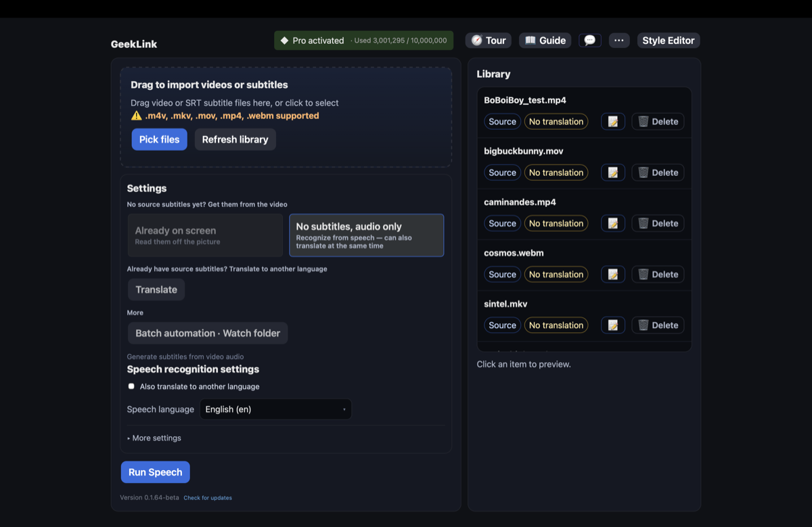Open edit notes icon for caminandes.mp4

tap(613, 223)
